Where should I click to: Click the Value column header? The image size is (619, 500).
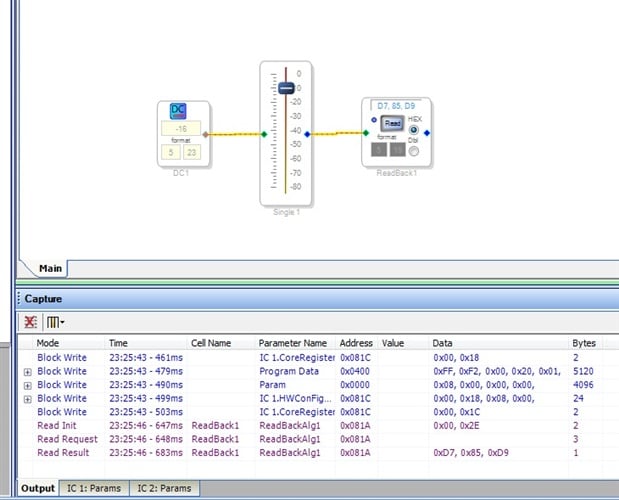tap(403, 343)
